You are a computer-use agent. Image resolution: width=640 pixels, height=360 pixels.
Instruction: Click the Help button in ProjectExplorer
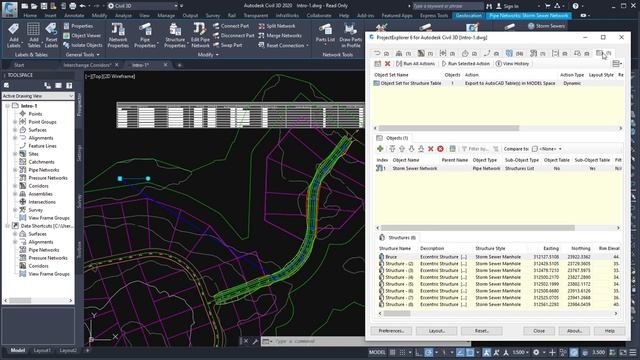[609, 331]
